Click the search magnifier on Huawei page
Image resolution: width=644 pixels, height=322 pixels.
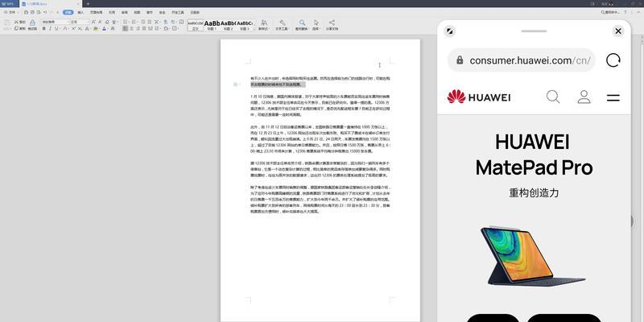tap(553, 97)
